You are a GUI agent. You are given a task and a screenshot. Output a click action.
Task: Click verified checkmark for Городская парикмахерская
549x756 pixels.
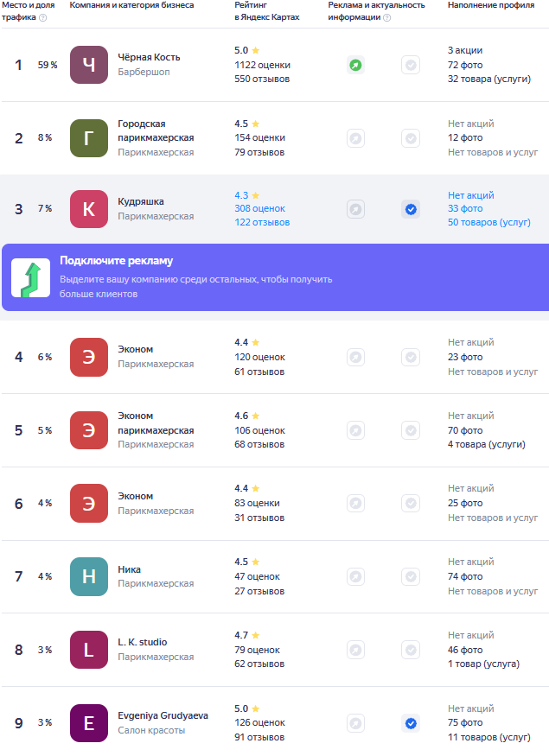pos(411,138)
